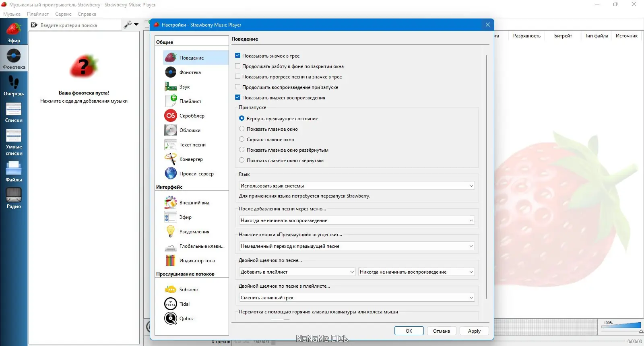
Task: Uncheck Показывать значок в трее
Action: [x=237, y=56]
